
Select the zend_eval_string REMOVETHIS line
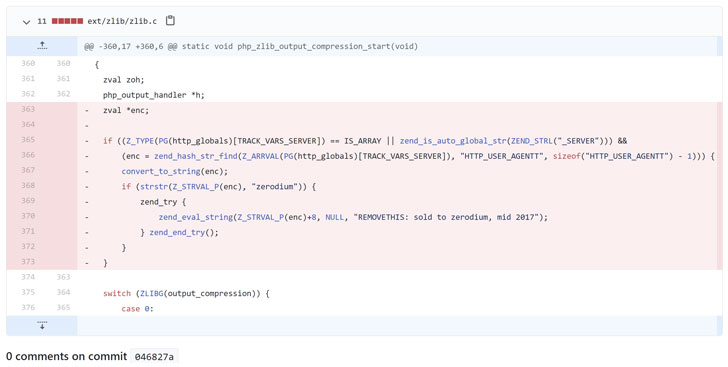point(353,217)
